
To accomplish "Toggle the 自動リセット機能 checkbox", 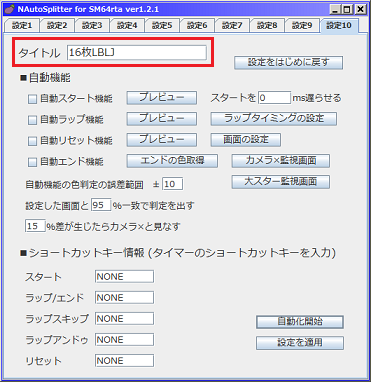I will [32, 141].
